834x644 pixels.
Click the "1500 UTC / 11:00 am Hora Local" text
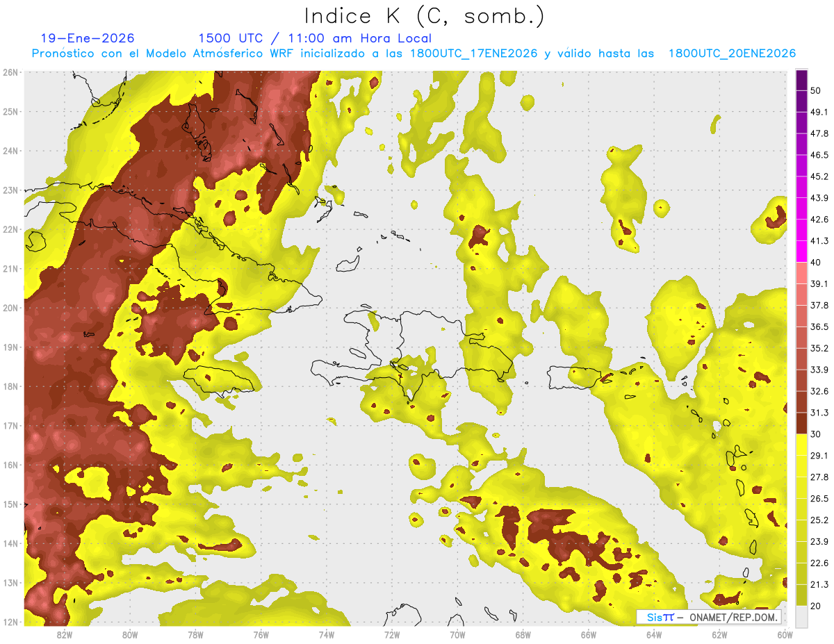315,38
